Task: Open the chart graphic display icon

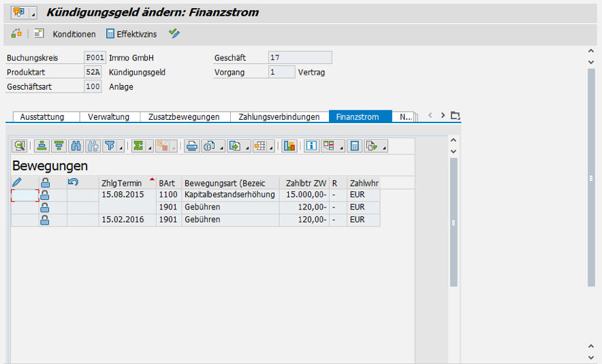Action: point(289,146)
